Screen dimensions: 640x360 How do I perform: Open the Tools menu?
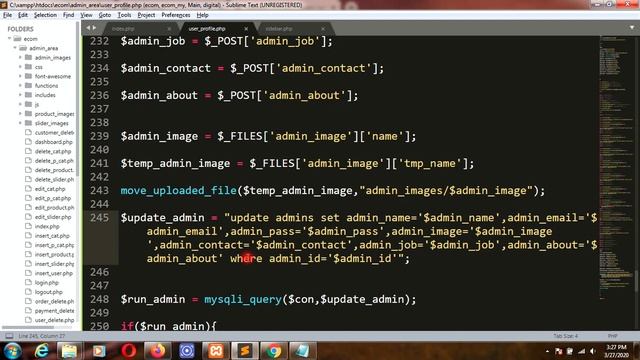(124, 15)
